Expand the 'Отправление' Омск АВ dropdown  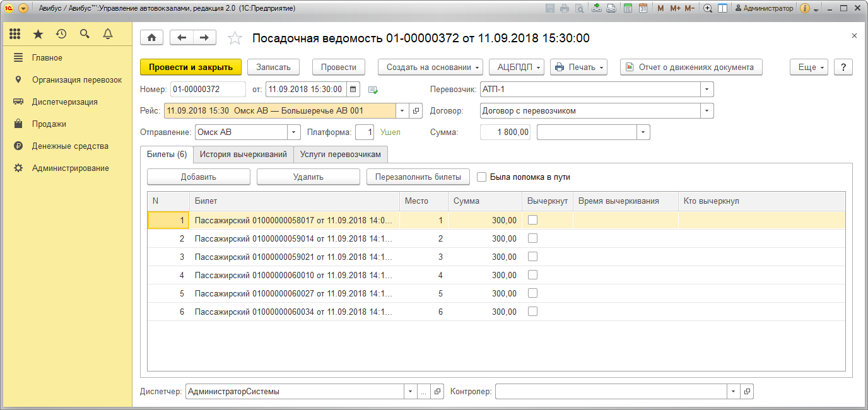point(294,132)
